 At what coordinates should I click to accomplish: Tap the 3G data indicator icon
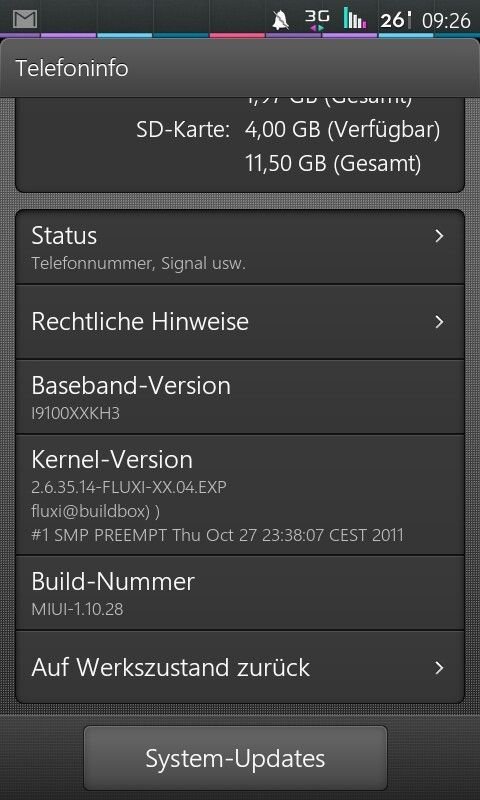tap(317, 20)
